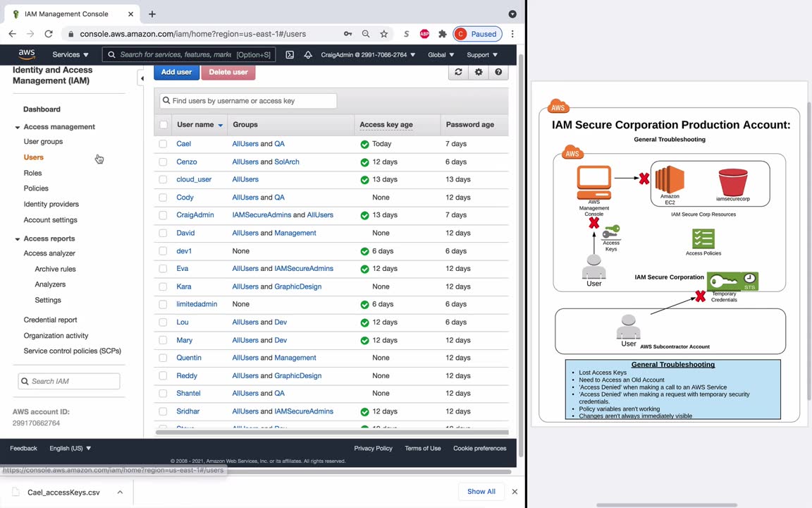Open Policies in sidebar
The image size is (812, 508).
36,188
